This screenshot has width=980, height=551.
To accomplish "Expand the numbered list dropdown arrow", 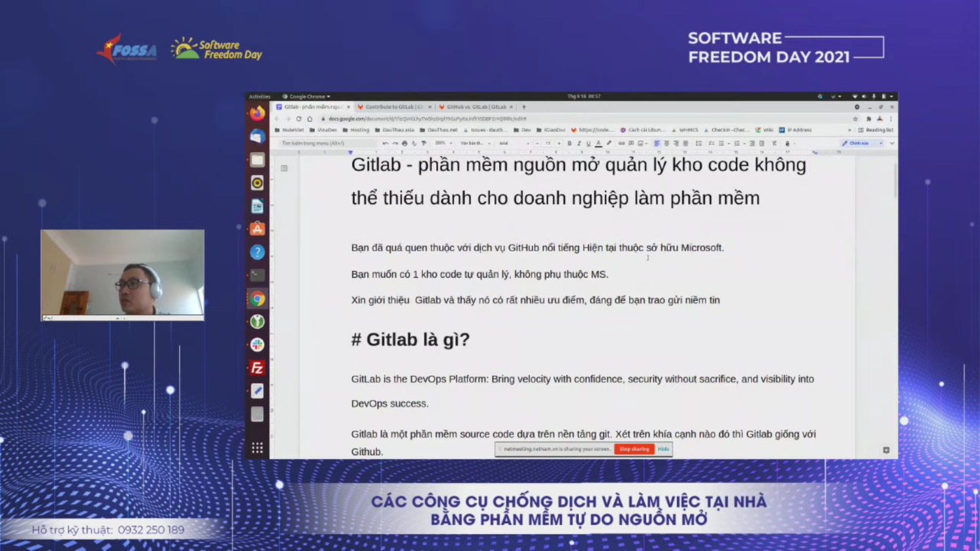I will 744,144.
